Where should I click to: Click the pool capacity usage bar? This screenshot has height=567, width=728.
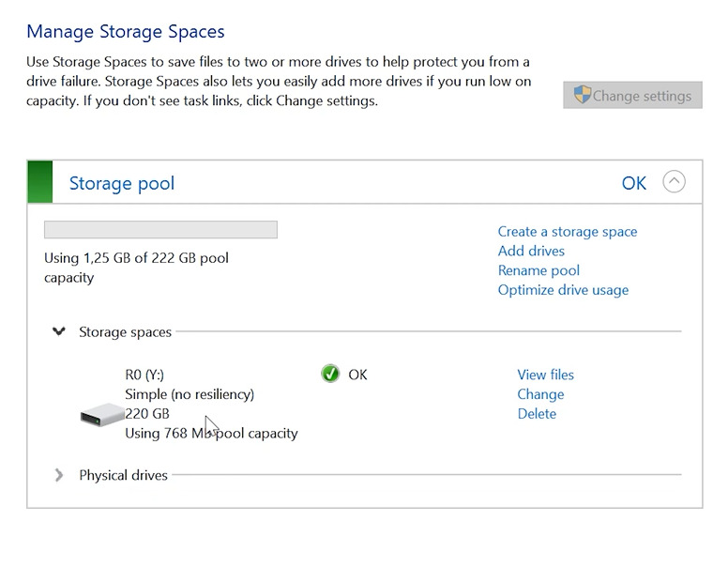pos(160,230)
